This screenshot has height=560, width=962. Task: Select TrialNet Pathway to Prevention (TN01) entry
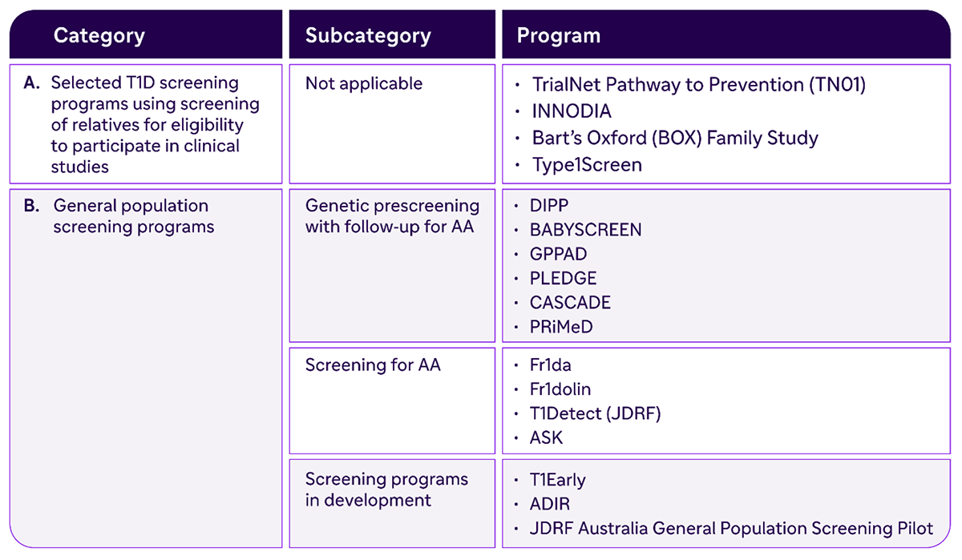point(698,85)
